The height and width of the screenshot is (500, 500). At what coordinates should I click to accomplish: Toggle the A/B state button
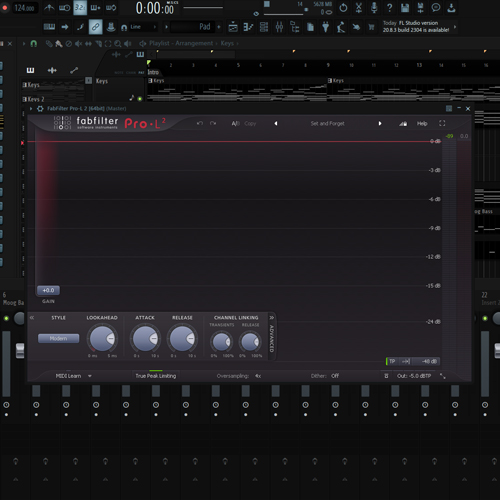[235, 123]
